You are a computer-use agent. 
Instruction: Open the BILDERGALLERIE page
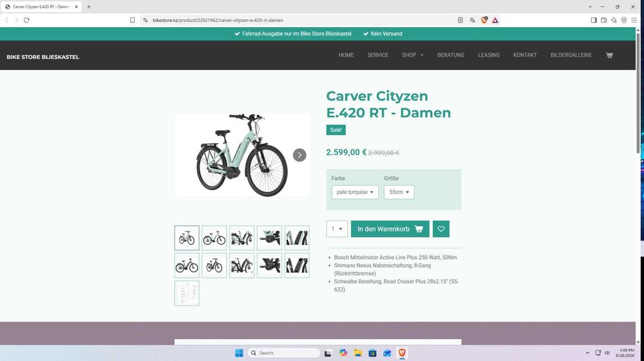(x=571, y=55)
